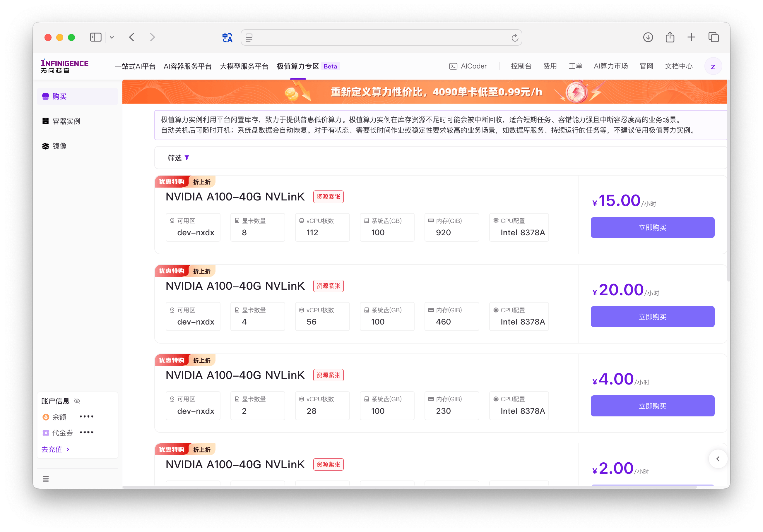The height and width of the screenshot is (532, 763).
Task: Go forward to the next page
Action: click(153, 37)
